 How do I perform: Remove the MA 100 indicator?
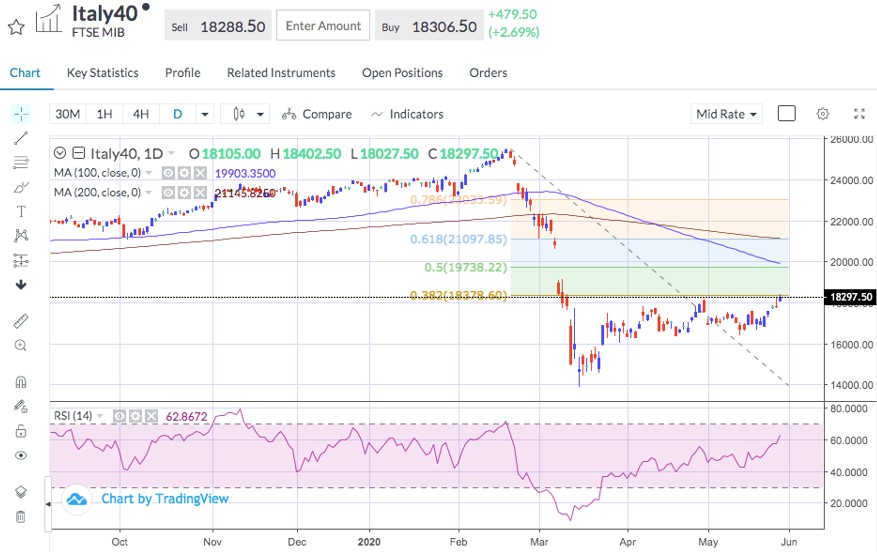(x=200, y=173)
